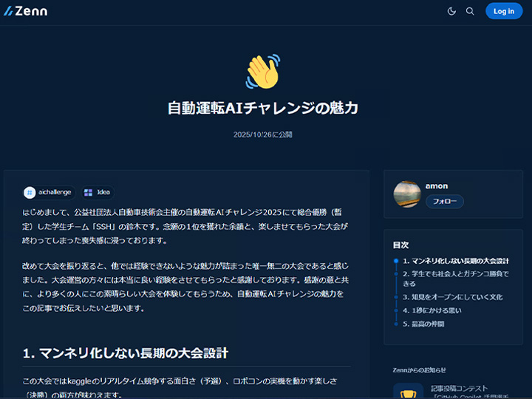Click the article title 自動運転AIチャレンジの魅力
The image size is (532, 399).
(263, 108)
